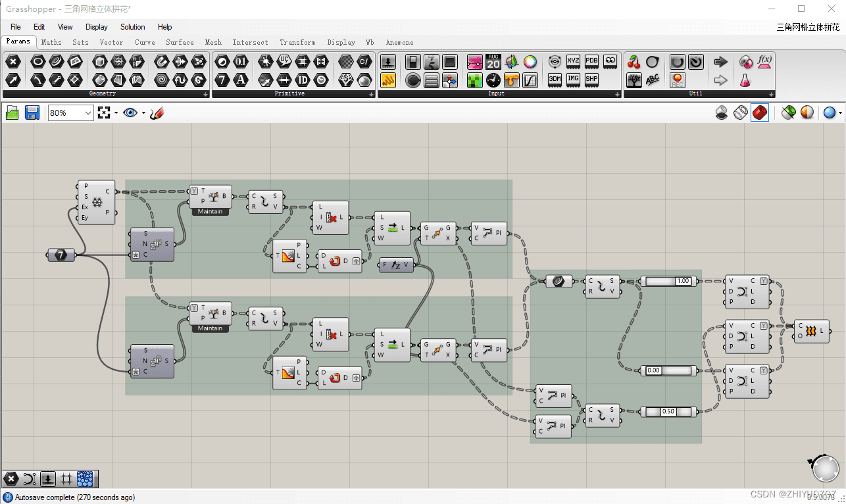Toggle the preview eye icon
This screenshot has height=504, width=846.
pos(130,113)
